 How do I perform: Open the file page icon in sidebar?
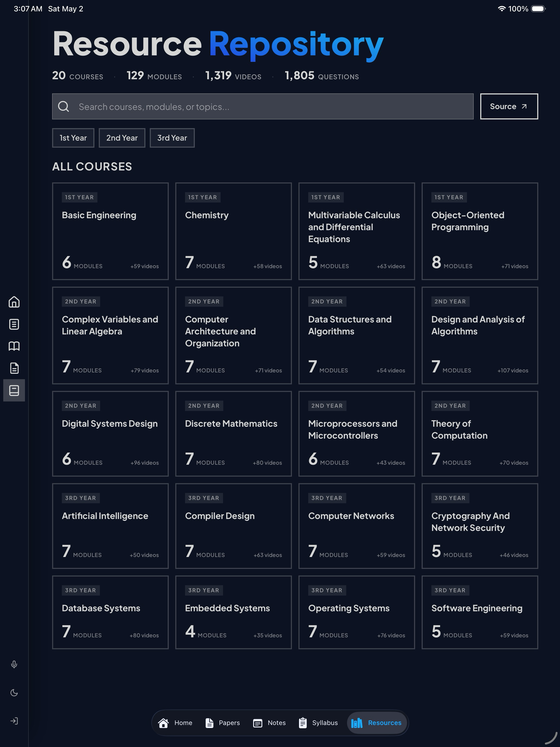click(14, 368)
